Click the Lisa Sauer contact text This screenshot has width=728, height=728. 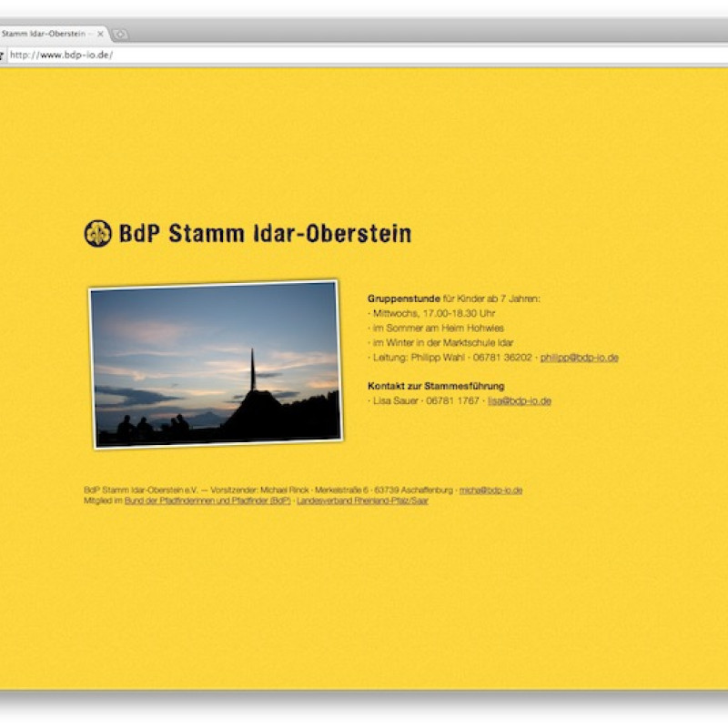tap(395, 400)
